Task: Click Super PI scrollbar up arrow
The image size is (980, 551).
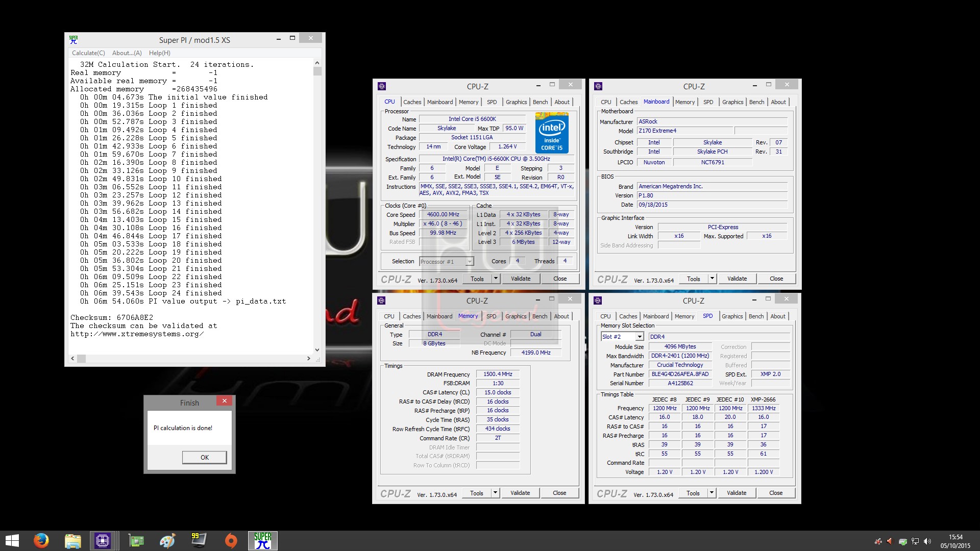Action: click(317, 63)
